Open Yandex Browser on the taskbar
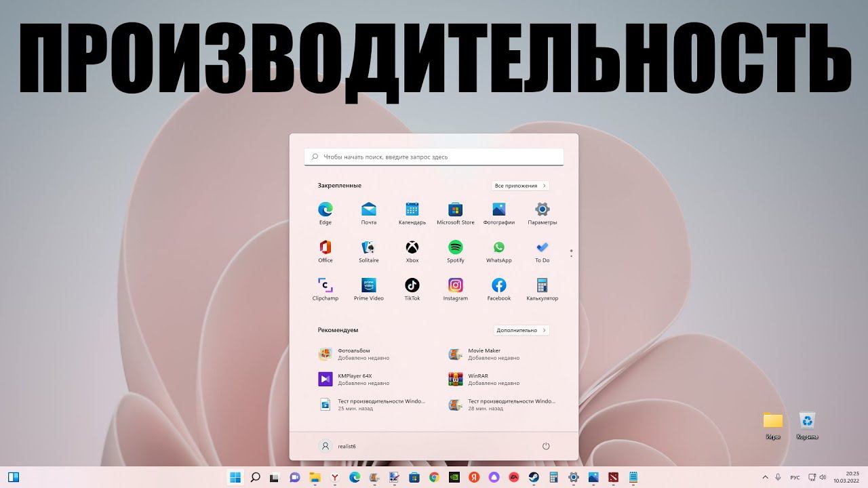This screenshot has height=488, width=868. [335, 477]
